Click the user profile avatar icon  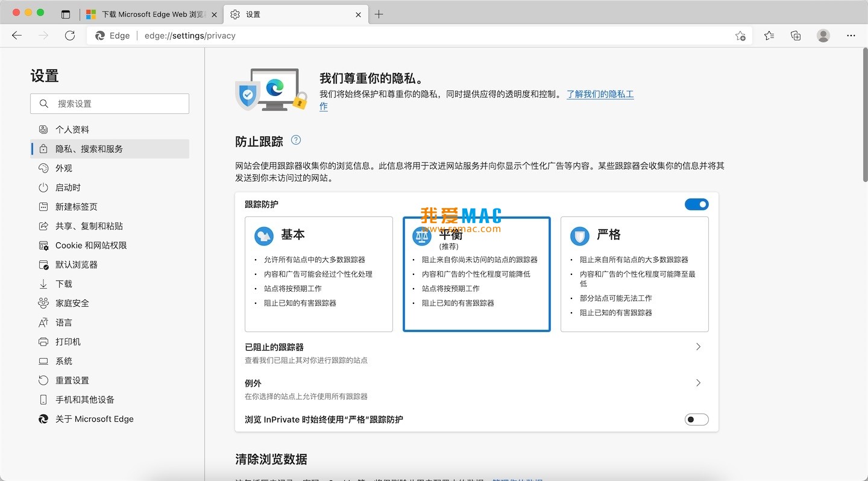(x=823, y=36)
